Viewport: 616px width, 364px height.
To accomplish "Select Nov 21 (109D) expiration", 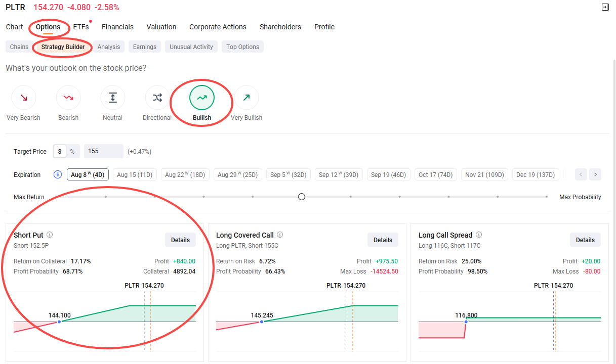I will pyautogui.click(x=484, y=175).
